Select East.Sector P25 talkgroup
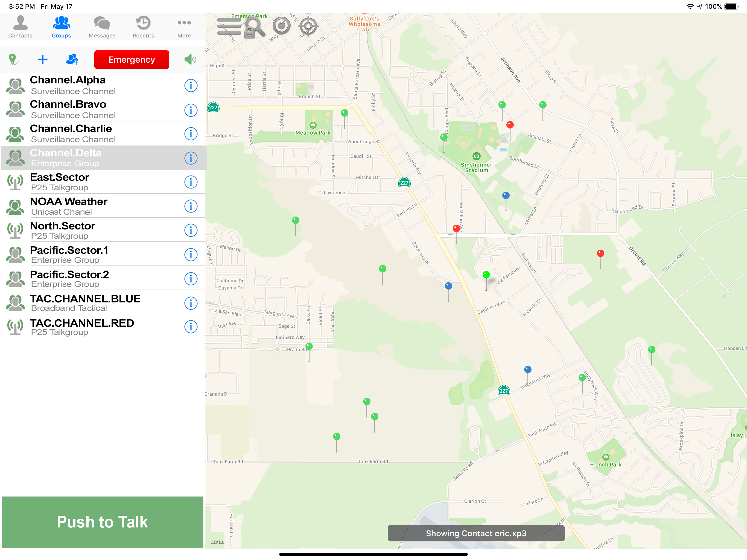The height and width of the screenshot is (560, 747). [103, 182]
